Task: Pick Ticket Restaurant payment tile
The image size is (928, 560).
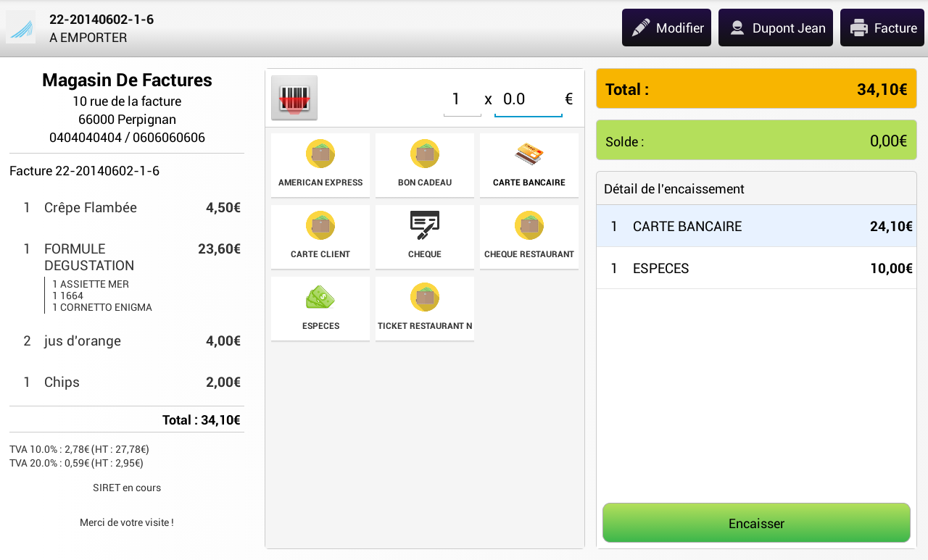Action: [425, 308]
